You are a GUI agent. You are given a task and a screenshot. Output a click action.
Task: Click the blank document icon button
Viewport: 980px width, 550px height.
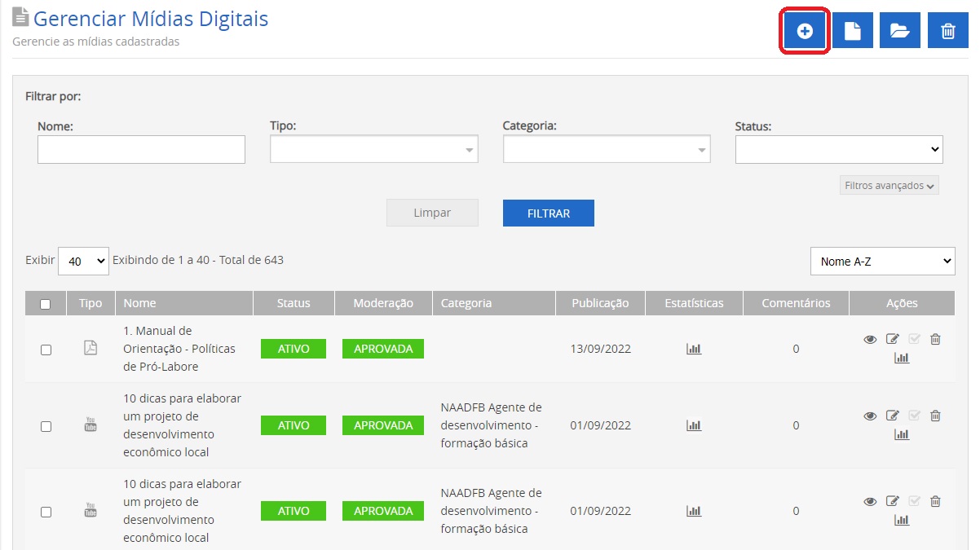pos(852,31)
